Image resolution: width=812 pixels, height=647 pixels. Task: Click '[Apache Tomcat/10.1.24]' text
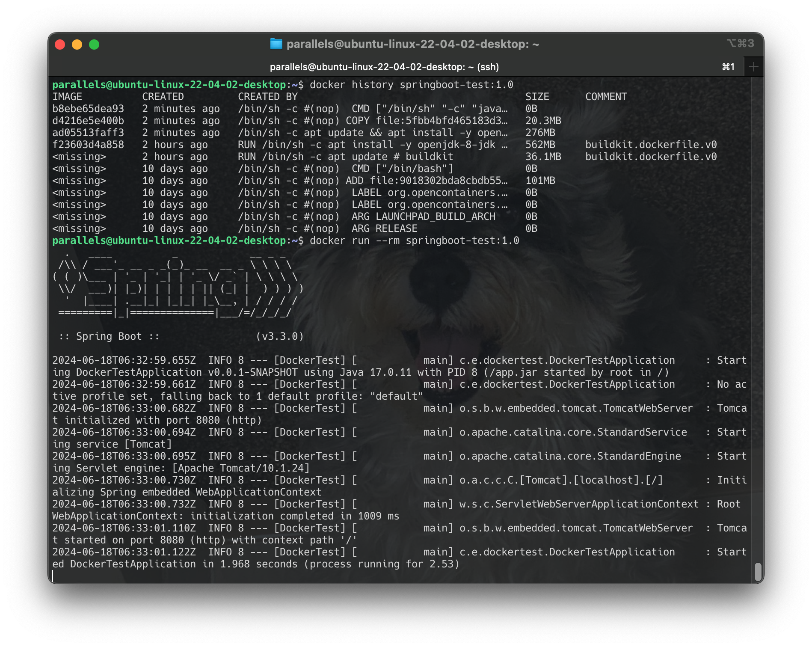(x=241, y=468)
